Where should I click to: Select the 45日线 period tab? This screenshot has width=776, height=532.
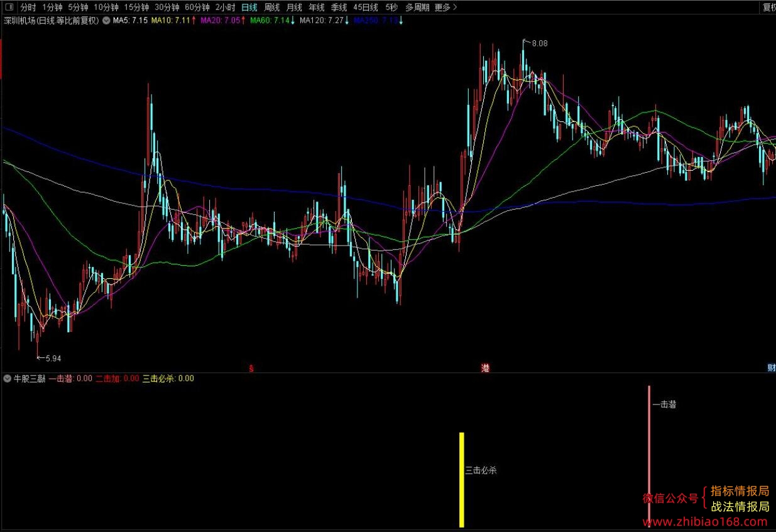(366, 8)
